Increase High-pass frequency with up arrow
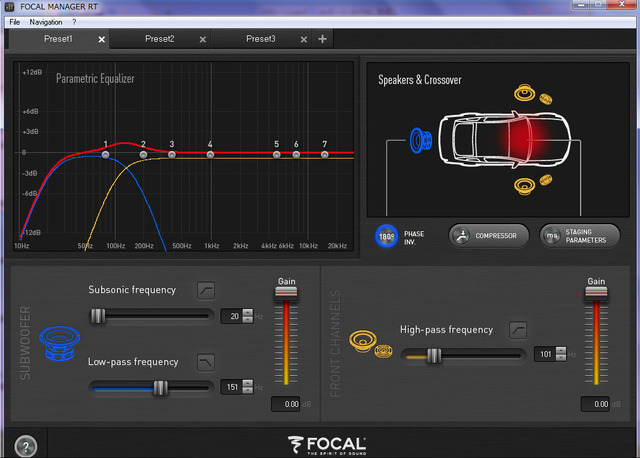The height and width of the screenshot is (458, 640). click(x=561, y=351)
